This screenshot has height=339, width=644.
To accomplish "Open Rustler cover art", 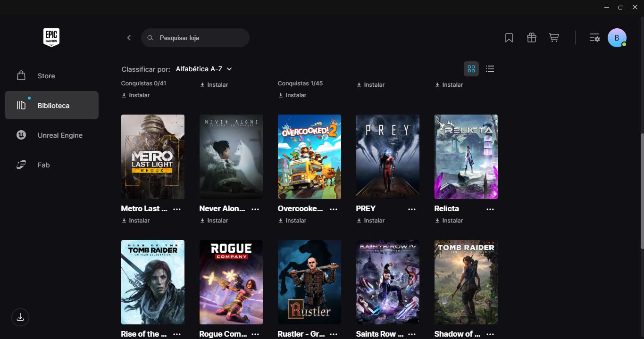I will [309, 282].
